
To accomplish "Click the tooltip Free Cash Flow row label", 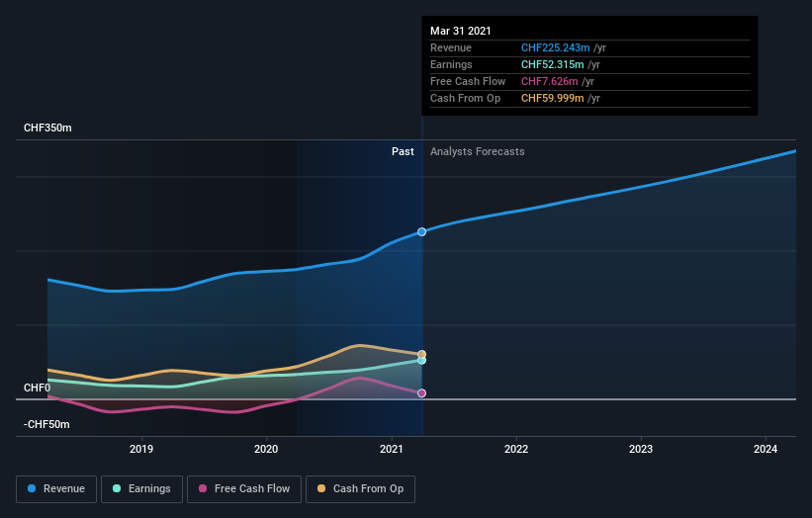I will point(468,81).
